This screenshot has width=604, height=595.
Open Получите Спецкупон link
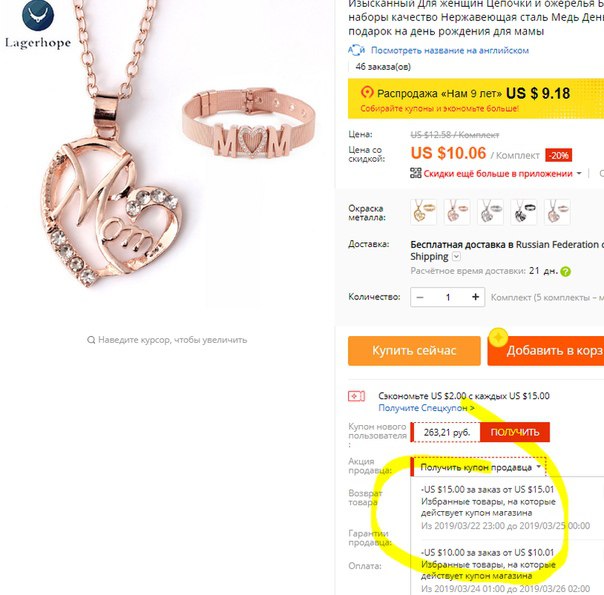tap(426, 408)
